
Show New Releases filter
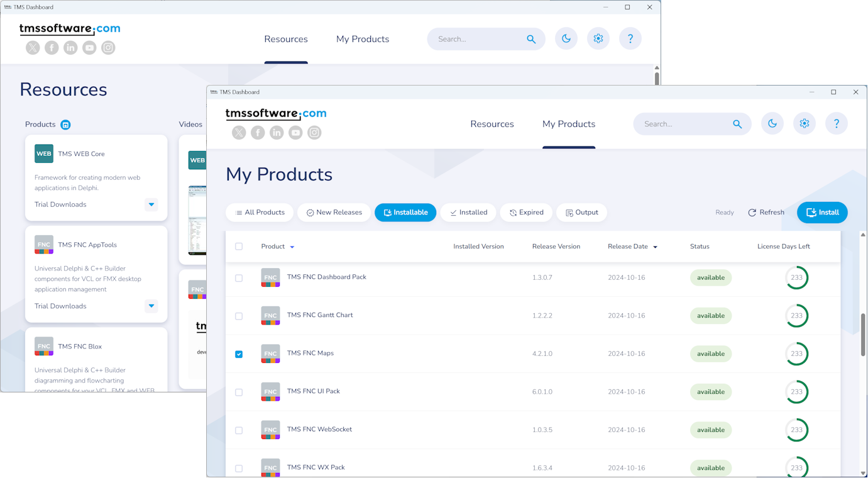point(334,213)
